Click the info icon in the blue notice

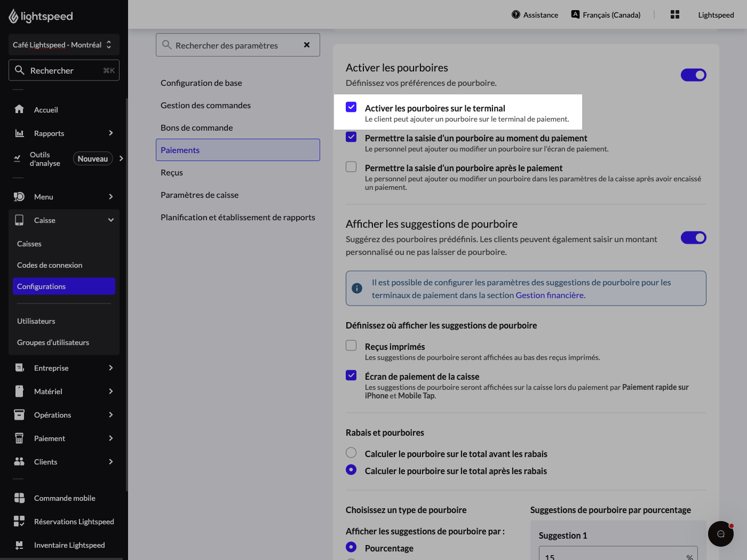357,289
